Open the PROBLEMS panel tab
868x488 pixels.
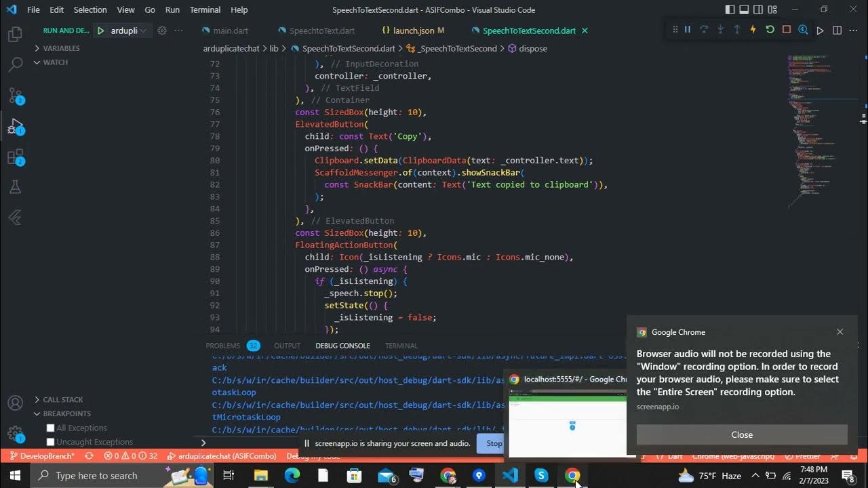pos(223,346)
